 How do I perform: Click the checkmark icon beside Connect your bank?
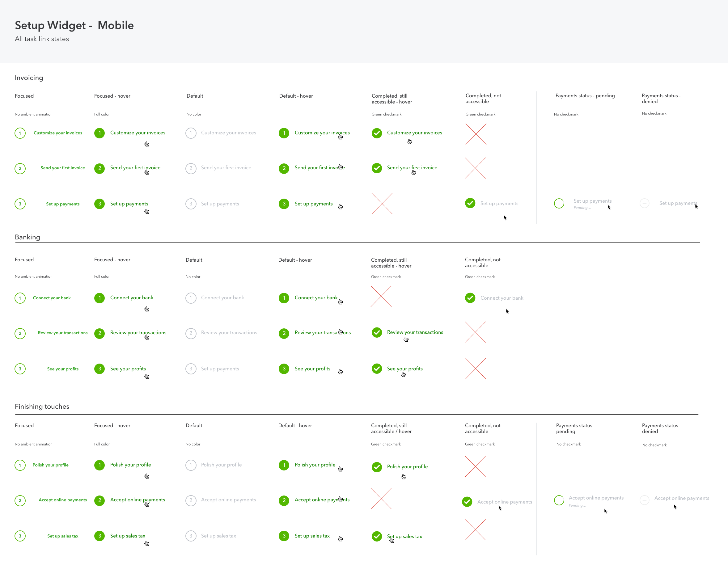pos(470,298)
